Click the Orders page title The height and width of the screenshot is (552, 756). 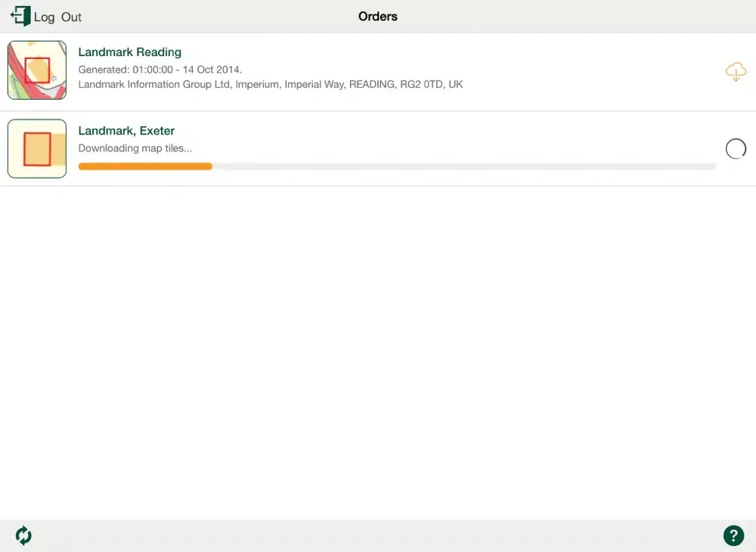(378, 17)
